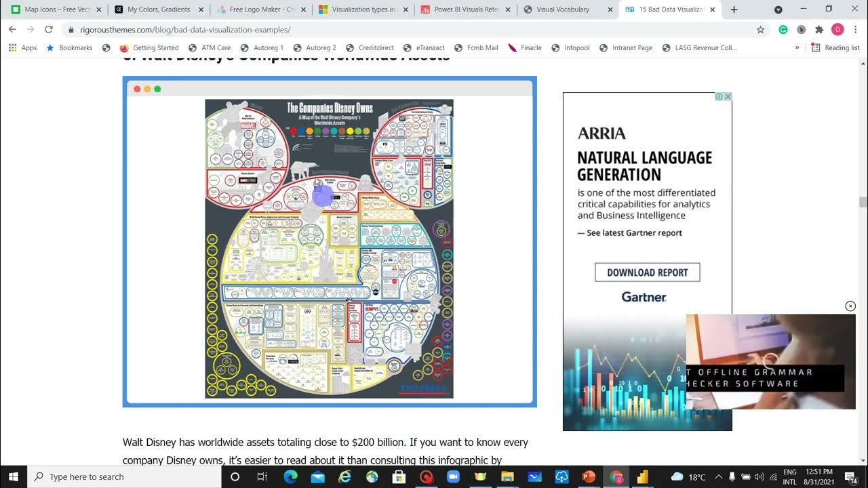Image resolution: width=868 pixels, height=488 pixels.
Task: Open the Disney companies infographic image
Action: [x=329, y=248]
